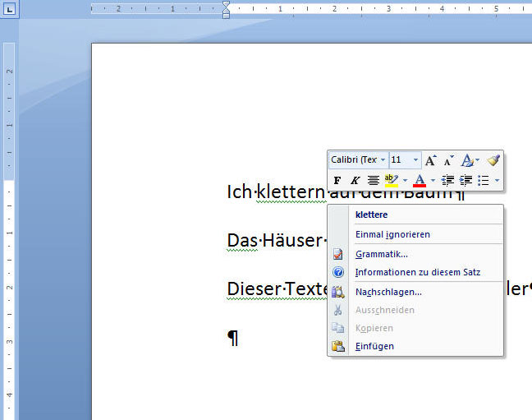Click the Shrink Font icon
The width and height of the screenshot is (532, 420).
click(448, 160)
